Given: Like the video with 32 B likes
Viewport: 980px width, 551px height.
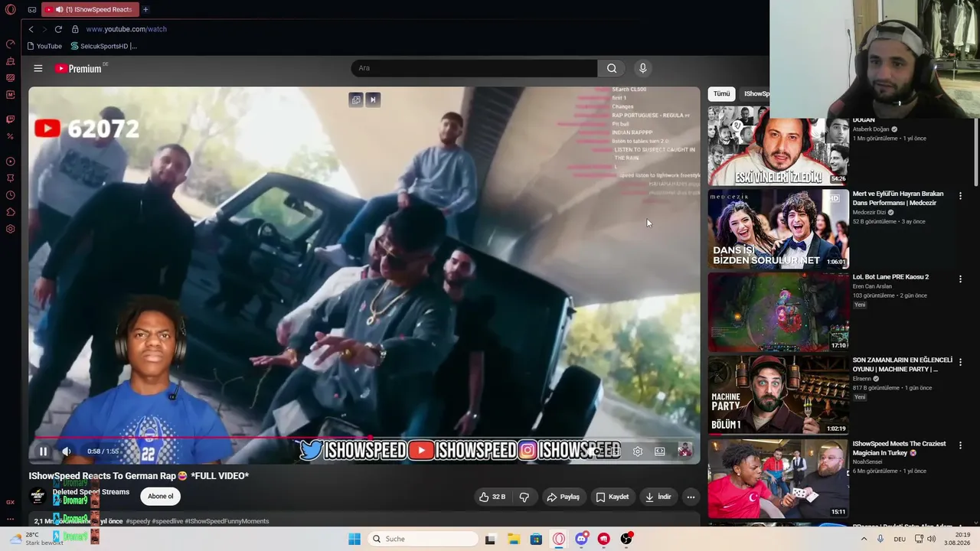Looking at the screenshot, I should pyautogui.click(x=492, y=497).
